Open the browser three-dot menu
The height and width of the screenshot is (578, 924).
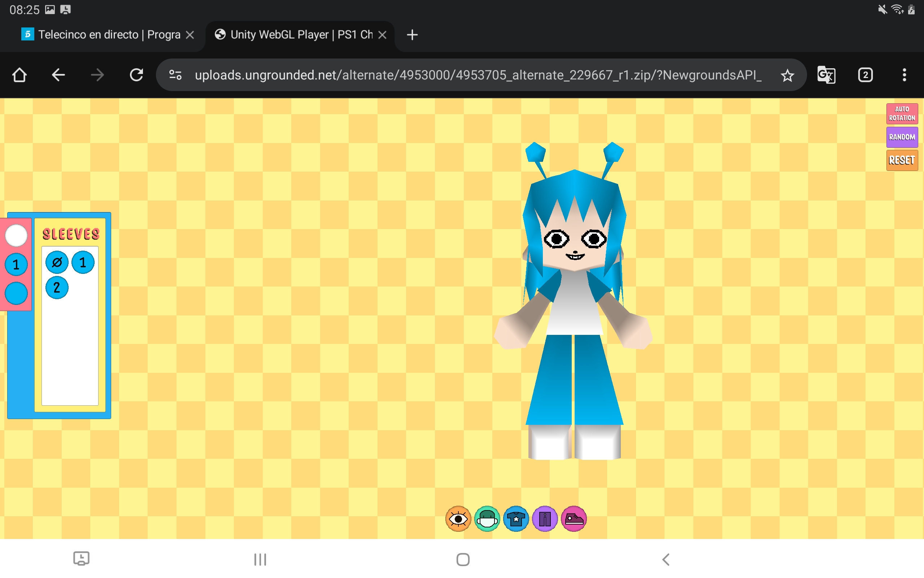pos(904,75)
